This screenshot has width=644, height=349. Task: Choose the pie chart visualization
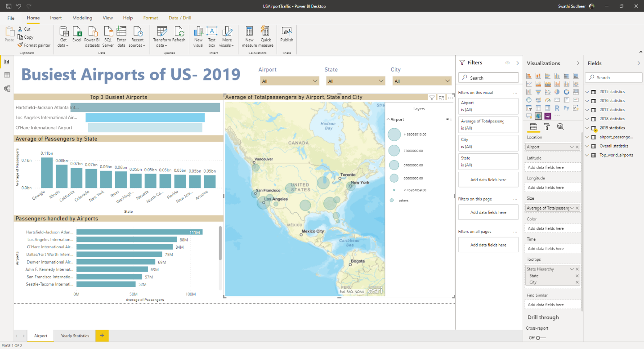pos(557,92)
